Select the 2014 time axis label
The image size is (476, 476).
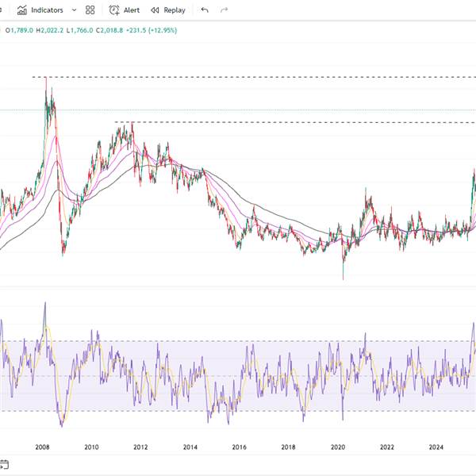[190, 447]
